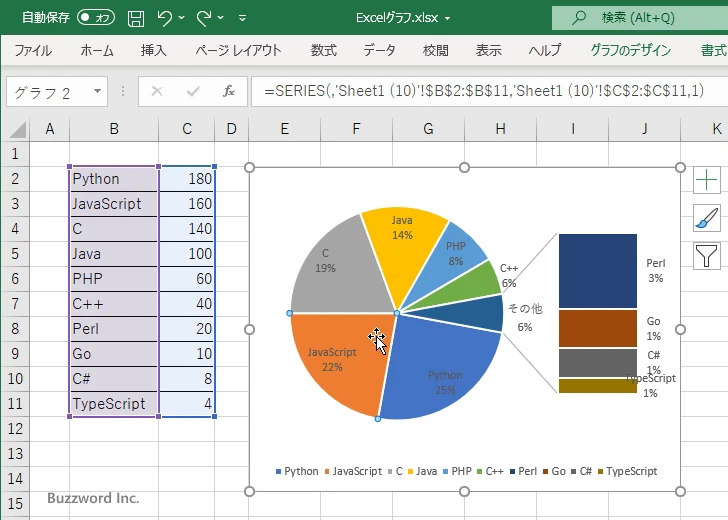Select row 5 header
728x520 pixels.
(x=15, y=254)
